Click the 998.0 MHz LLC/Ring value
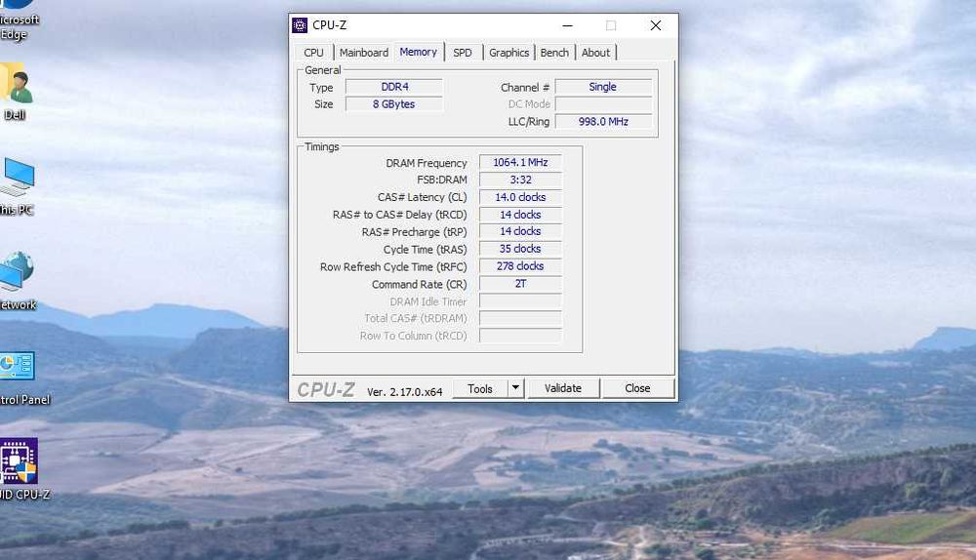976x560 pixels. [603, 121]
